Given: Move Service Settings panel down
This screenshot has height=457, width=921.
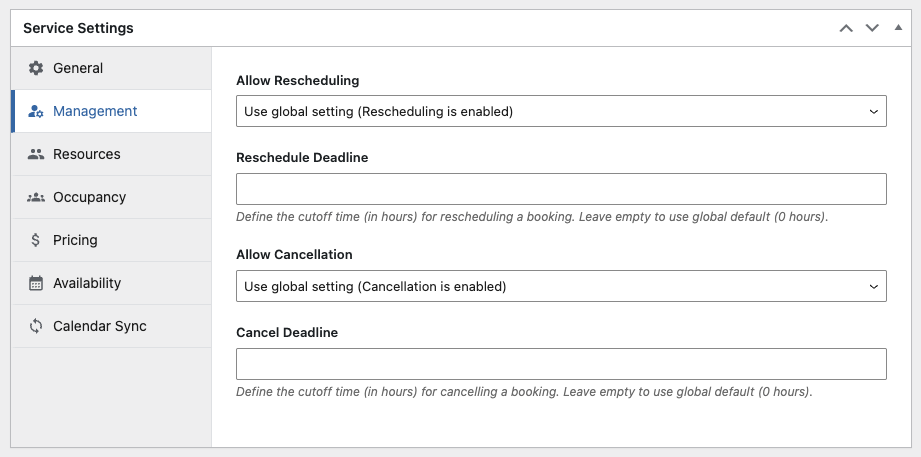Looking at the screenshot, I should (872, 28).
